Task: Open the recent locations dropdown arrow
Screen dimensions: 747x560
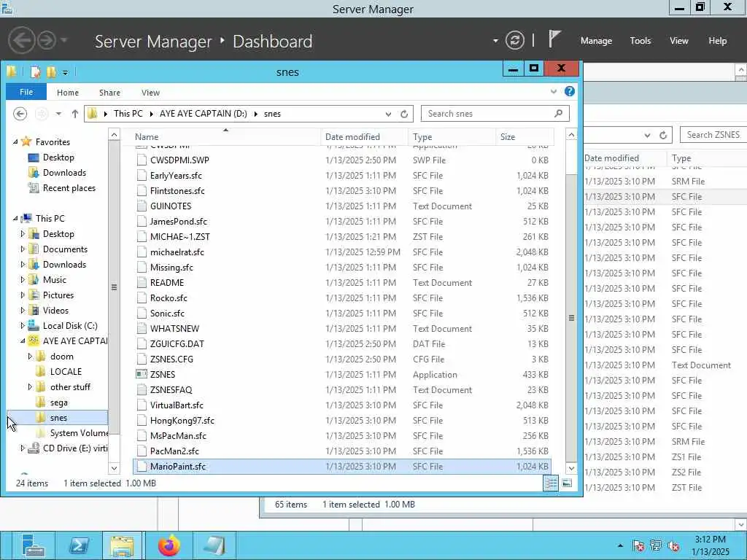Action: pos(58,114)
